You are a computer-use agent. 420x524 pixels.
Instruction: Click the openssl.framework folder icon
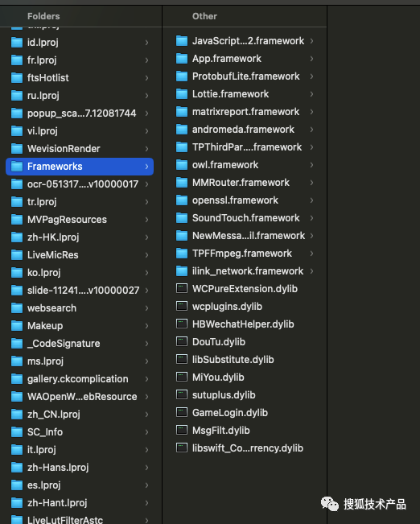pos(182,200)
